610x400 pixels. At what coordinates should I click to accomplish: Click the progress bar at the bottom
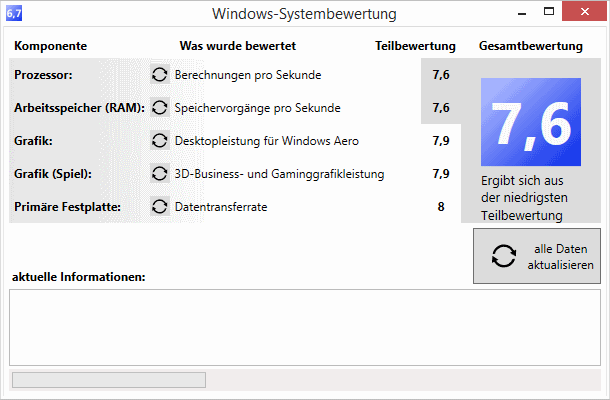coord(109,380)
